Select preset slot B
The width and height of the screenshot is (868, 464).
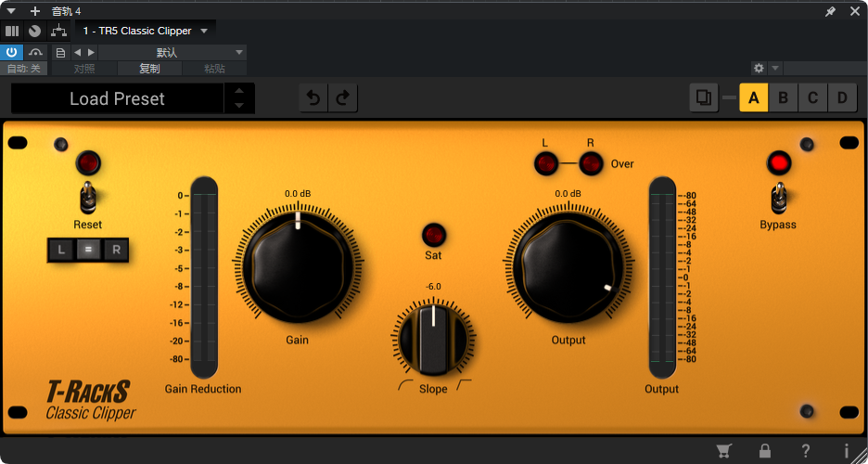tap(784, 98)
